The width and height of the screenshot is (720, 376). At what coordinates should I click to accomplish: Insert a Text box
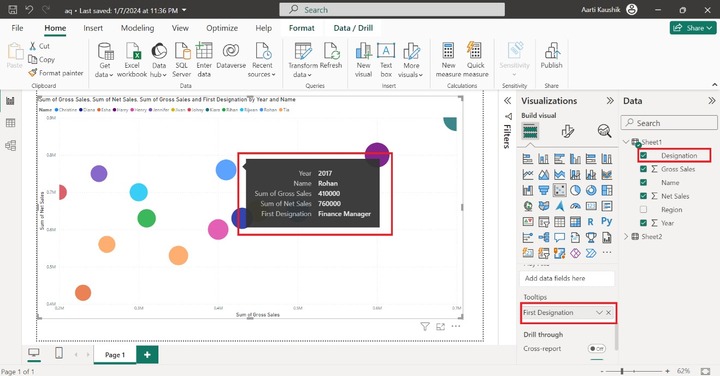pos(386,60)
